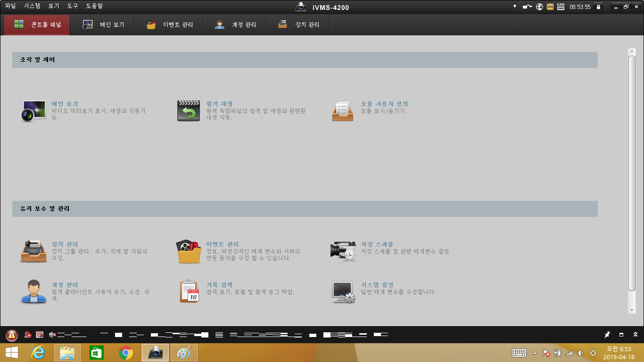
Task: Click the network globe status icon
Action: 539,7
